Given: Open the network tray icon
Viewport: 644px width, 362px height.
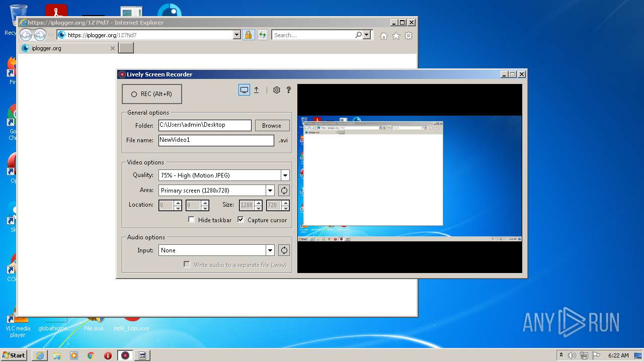Looking at the screenshot, I should [x=584, y=355].
